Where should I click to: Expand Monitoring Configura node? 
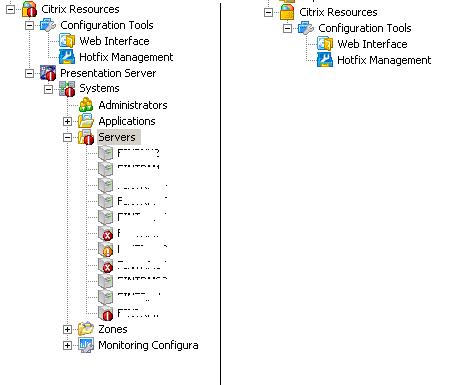tap(67, 345)
